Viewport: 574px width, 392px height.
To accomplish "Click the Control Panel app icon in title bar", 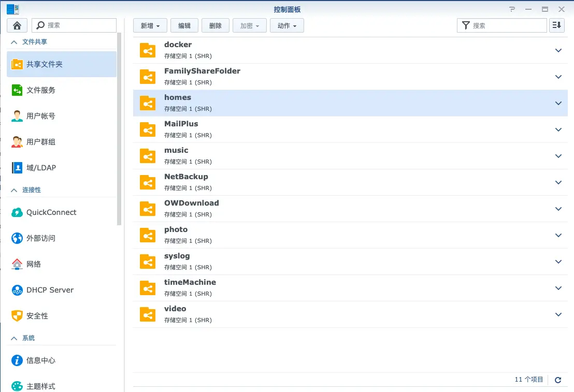I will 13,9.
